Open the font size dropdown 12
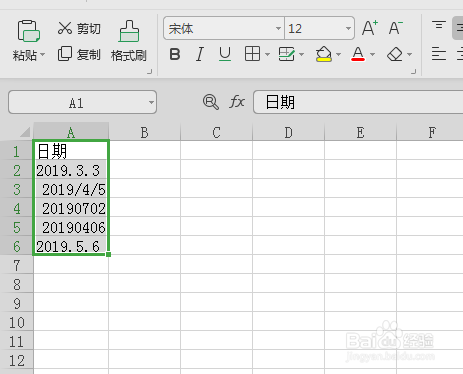The image size is (463, 374). [348, 29]
